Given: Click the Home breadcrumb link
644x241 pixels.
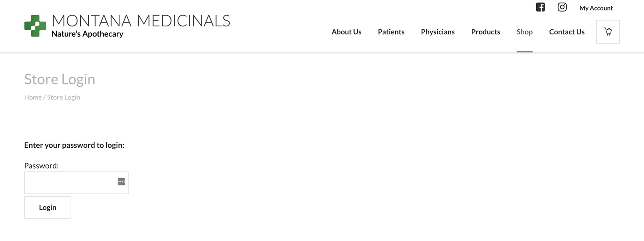Looking at the screenshot, I should (x=33, y=97).
